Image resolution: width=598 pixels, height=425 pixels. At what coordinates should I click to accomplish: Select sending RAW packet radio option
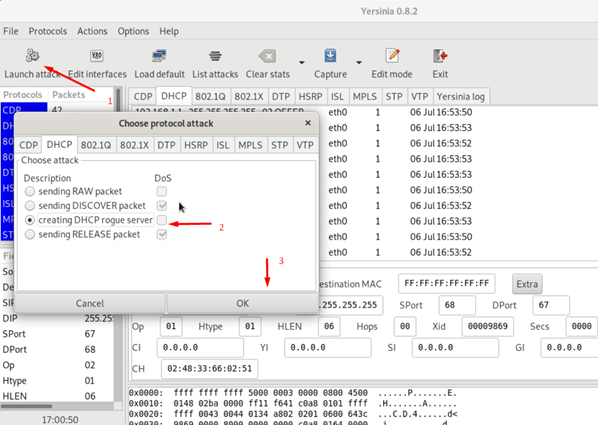[x=30, y=191]
